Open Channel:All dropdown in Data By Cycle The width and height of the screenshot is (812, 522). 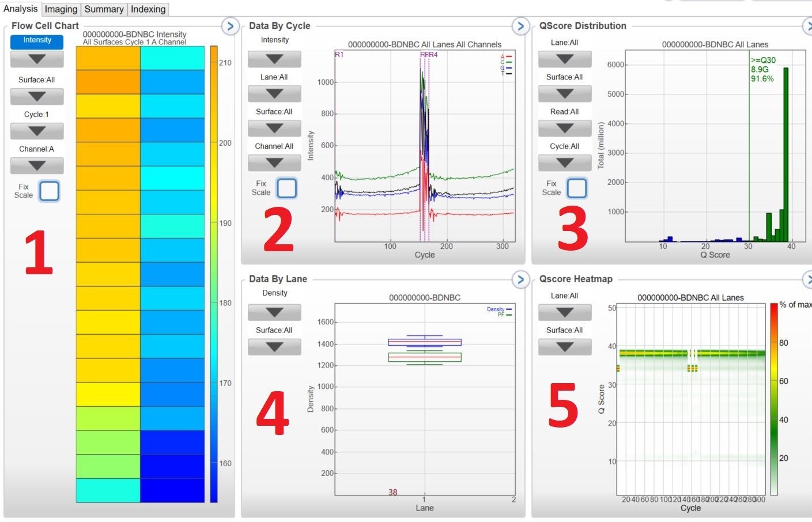click(274, 163)
